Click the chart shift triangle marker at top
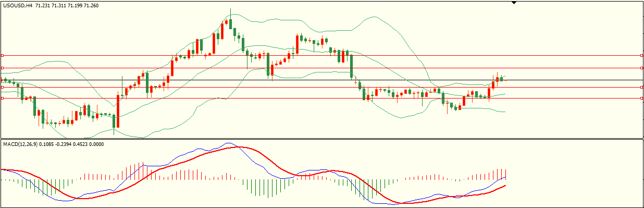Viewport: 644px width, 208px height. point(514,3)
